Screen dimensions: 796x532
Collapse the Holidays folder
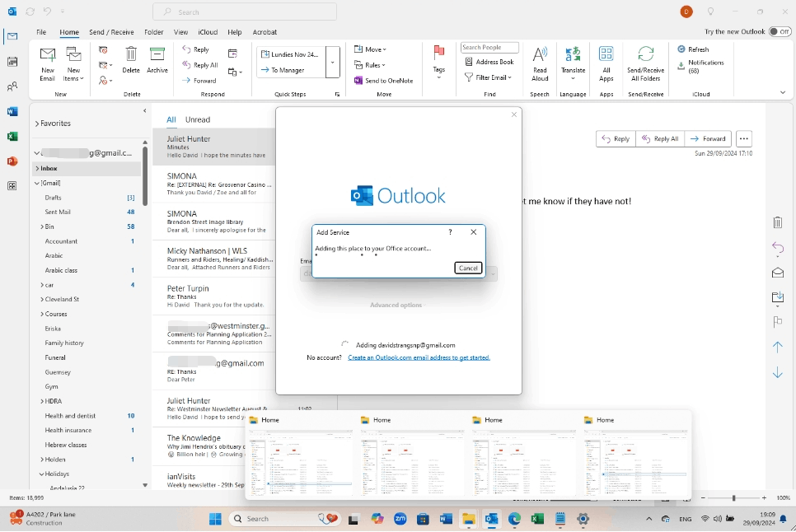(42, 474)
